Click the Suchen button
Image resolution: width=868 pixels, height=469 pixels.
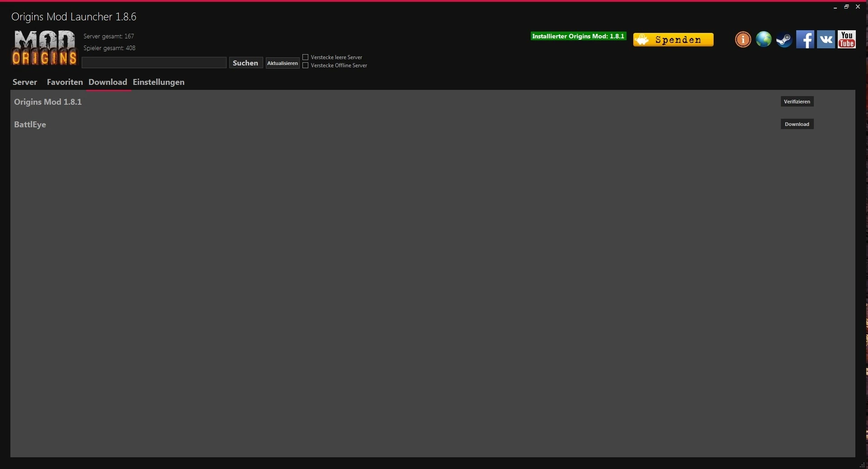[x=246, y=63]
